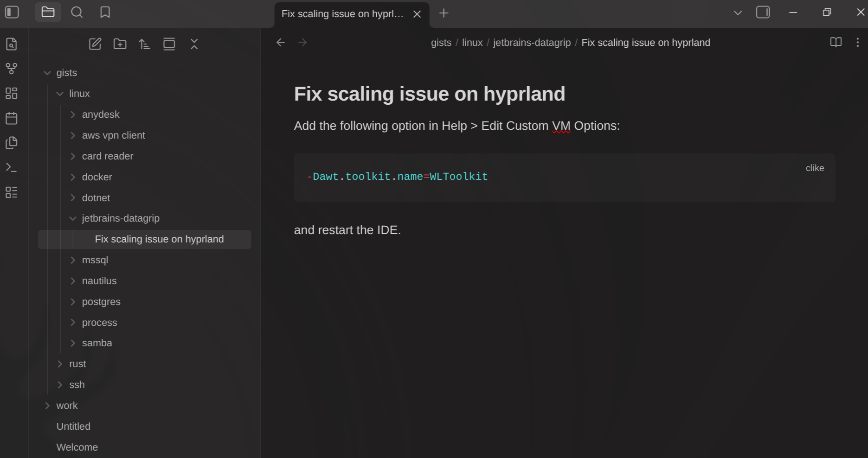Click the 'clike' code language label

815,168
